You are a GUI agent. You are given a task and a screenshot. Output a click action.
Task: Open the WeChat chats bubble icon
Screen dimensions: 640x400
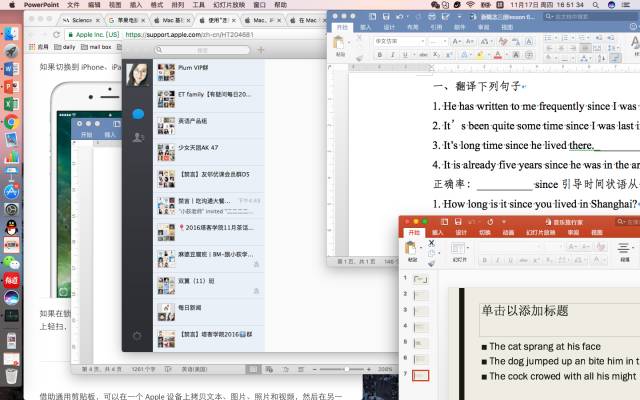137,114
